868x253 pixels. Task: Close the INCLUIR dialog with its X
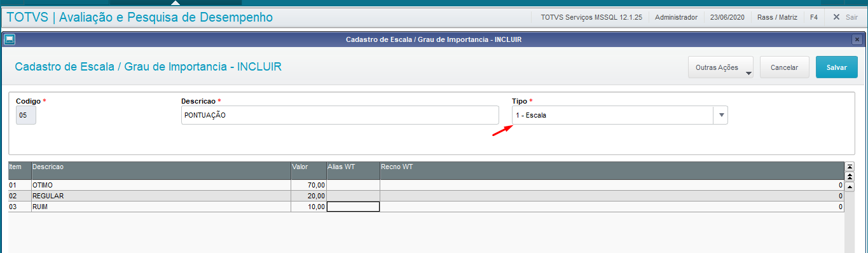pos(857,39)
